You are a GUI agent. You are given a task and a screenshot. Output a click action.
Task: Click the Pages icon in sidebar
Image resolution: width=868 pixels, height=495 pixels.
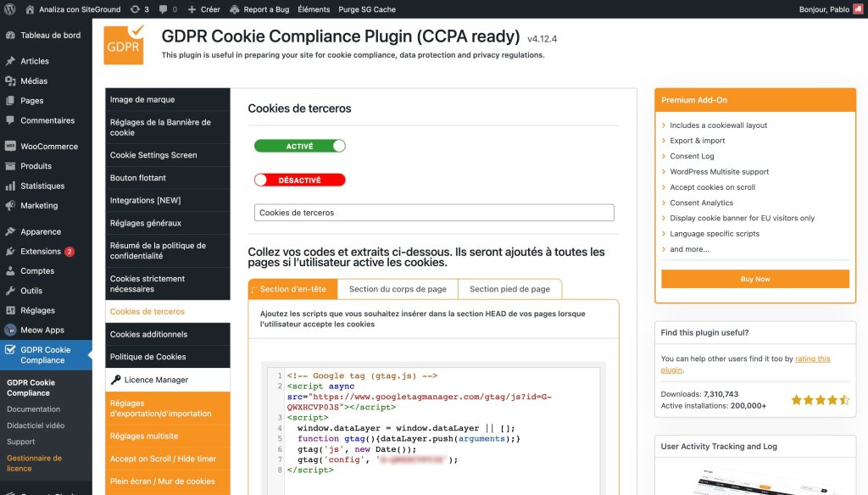pos(10,101)
